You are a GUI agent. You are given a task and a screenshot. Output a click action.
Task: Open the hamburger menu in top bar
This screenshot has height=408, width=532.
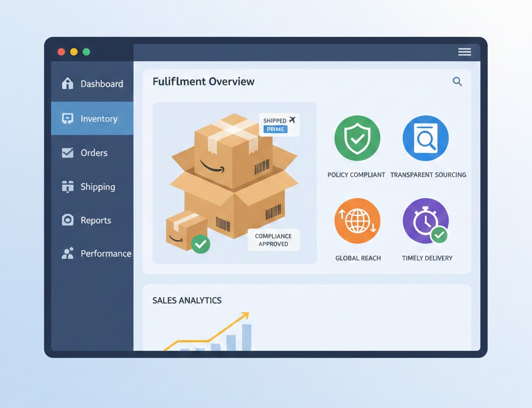pyautogui.click(x=464, y=51)
